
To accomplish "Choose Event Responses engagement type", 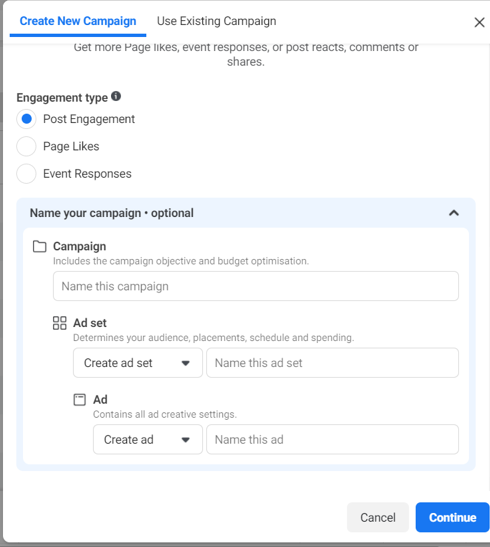I will click(x=27, y=173).
